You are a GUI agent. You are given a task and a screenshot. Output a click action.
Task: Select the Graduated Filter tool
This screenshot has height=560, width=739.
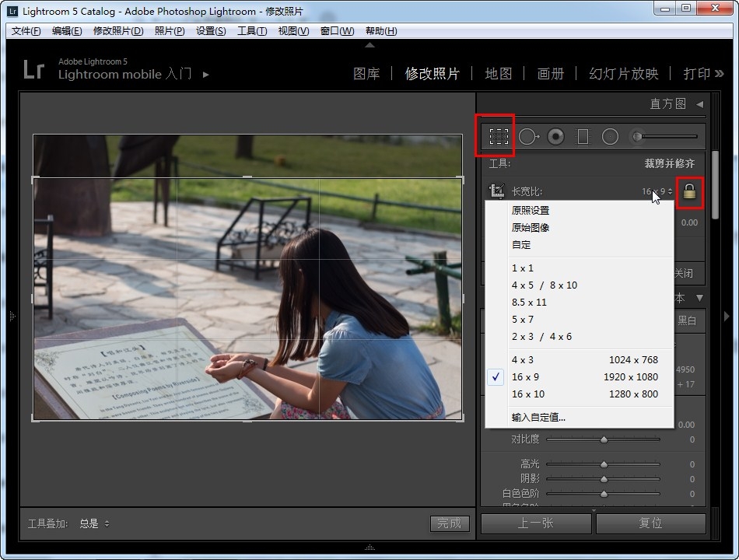click(583, 137)
